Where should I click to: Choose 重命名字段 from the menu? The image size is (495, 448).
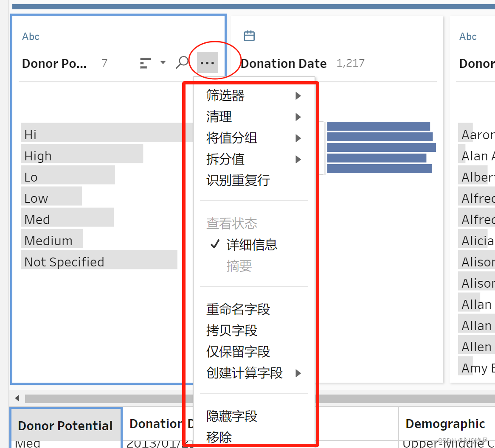pyautogui.click(x=238, y=310)
